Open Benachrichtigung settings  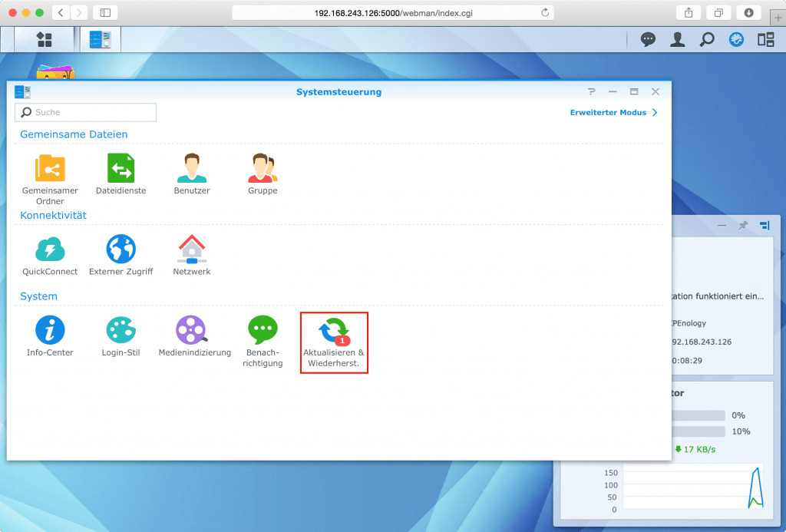click(x=263, y=342)
